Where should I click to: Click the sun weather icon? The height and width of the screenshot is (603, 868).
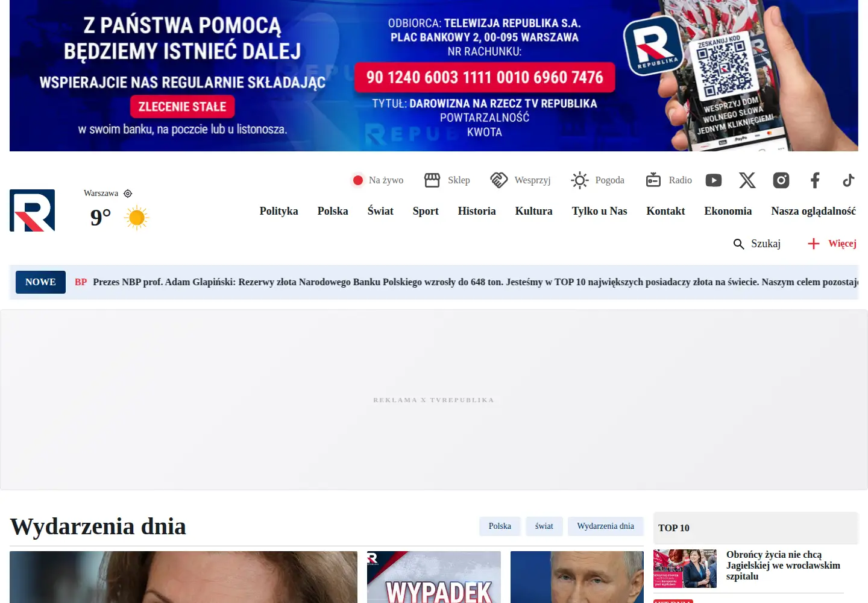coord(137,218)
